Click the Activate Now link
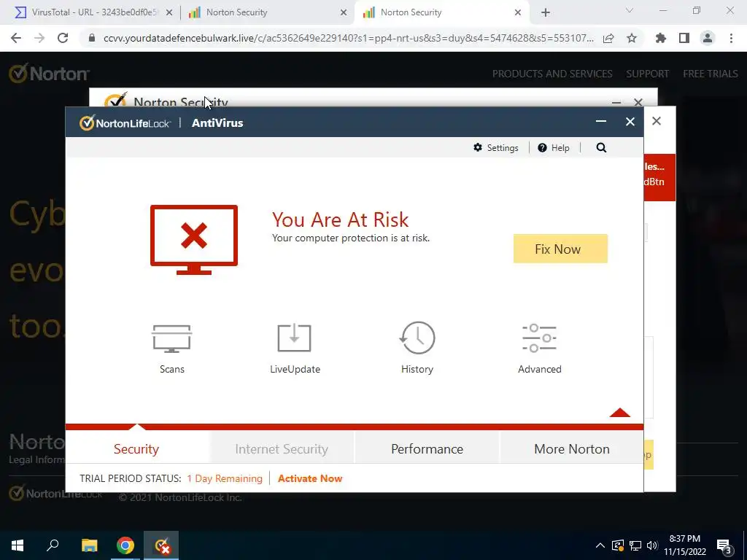Image resolution: width=747 pixels, height=560 pixels. pos(309,478)
